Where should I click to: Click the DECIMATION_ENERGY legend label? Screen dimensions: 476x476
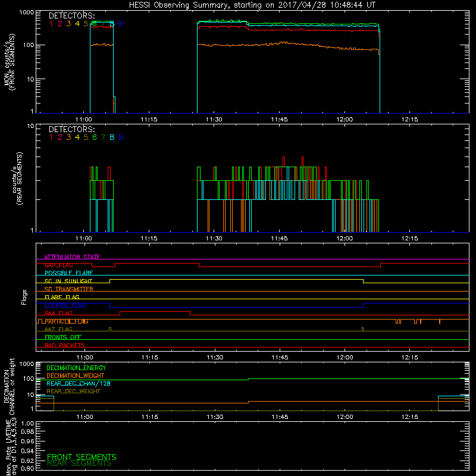pos(76,368)
